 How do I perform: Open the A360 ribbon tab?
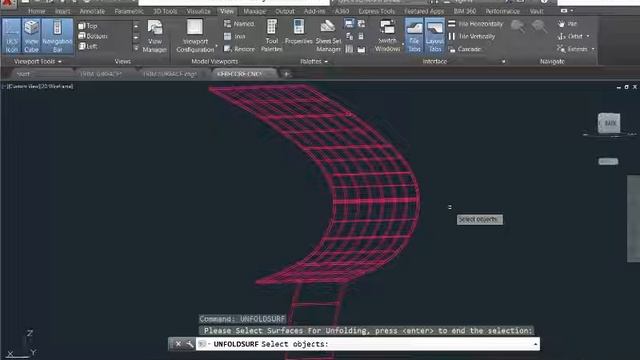click(x=342, y=11)
